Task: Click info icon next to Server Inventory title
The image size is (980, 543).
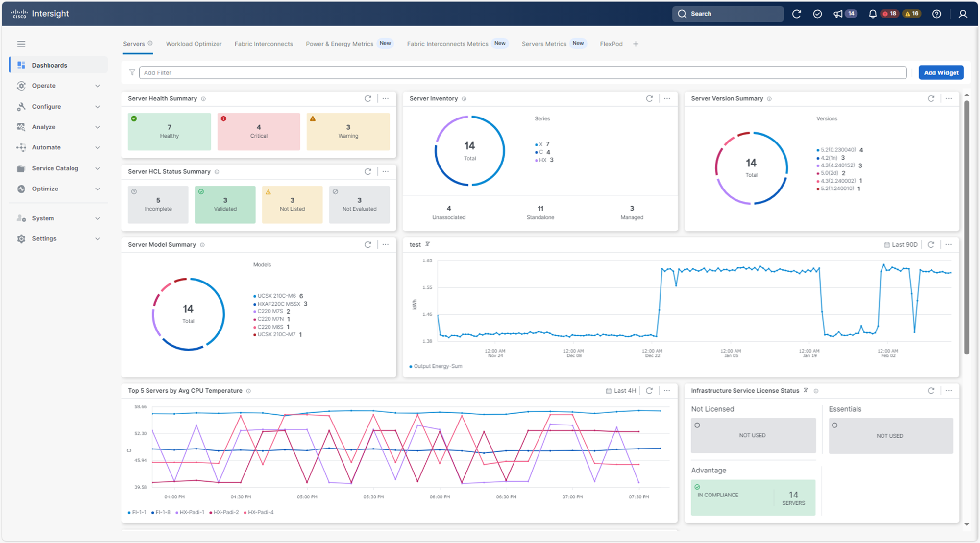Action: 464,99
